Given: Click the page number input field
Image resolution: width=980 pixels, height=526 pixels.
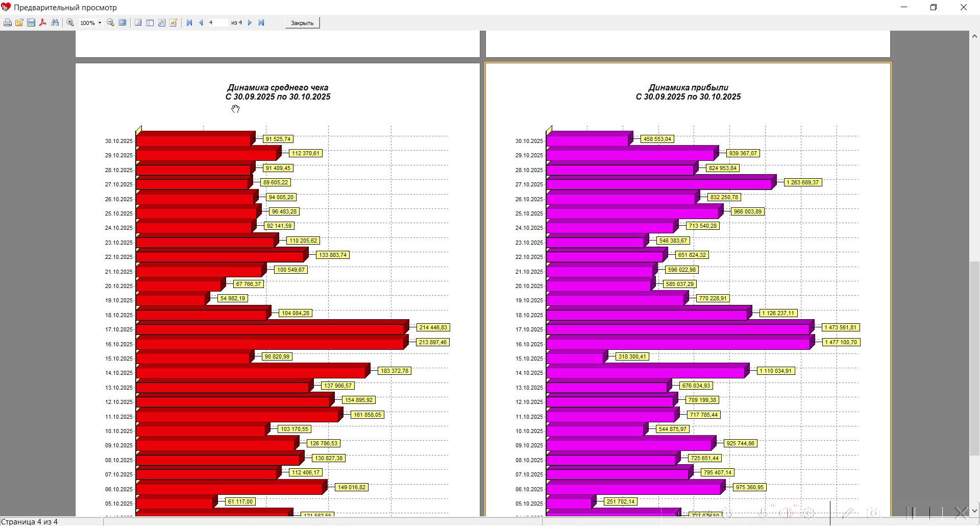Looking at the screenshot, I should click(x=217, y=23).
